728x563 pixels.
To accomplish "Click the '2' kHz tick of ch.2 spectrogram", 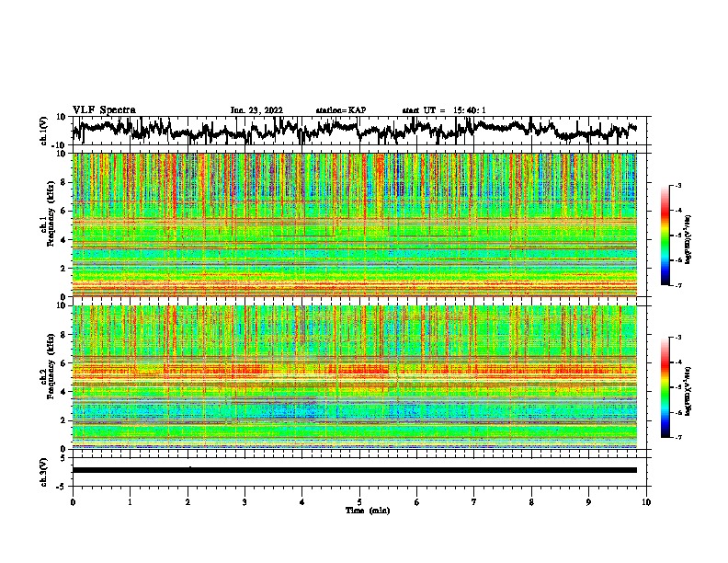I will [x=64, y=420].
